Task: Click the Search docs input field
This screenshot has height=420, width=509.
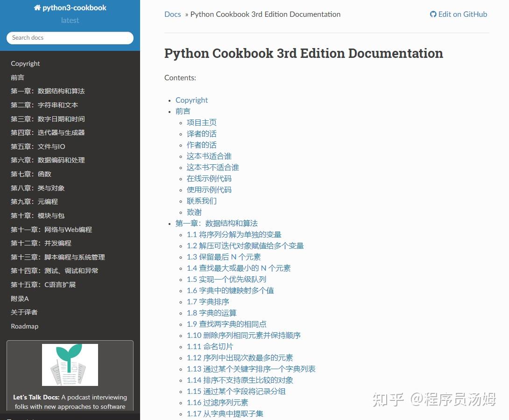Action: [70, 37]
